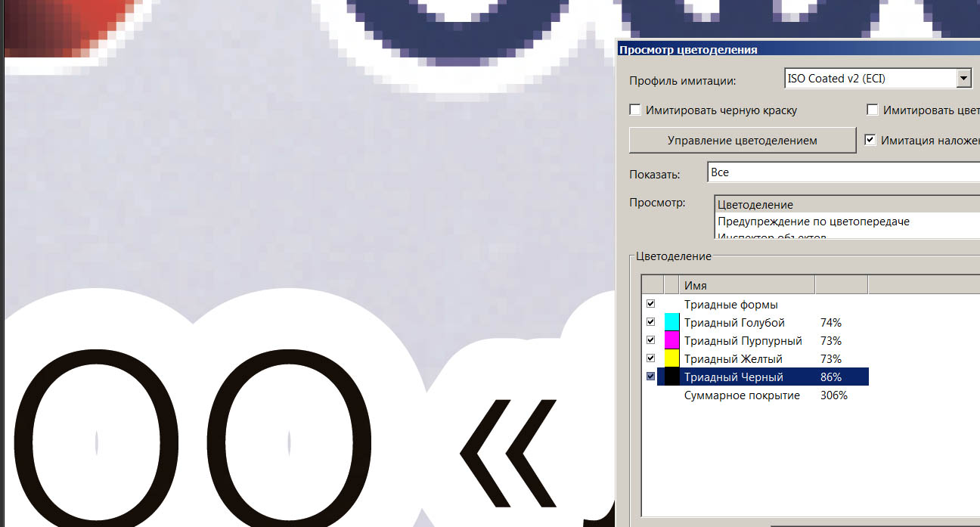Click the 74% cyan value
Screen dimensions: 980x527
[830, 323]
